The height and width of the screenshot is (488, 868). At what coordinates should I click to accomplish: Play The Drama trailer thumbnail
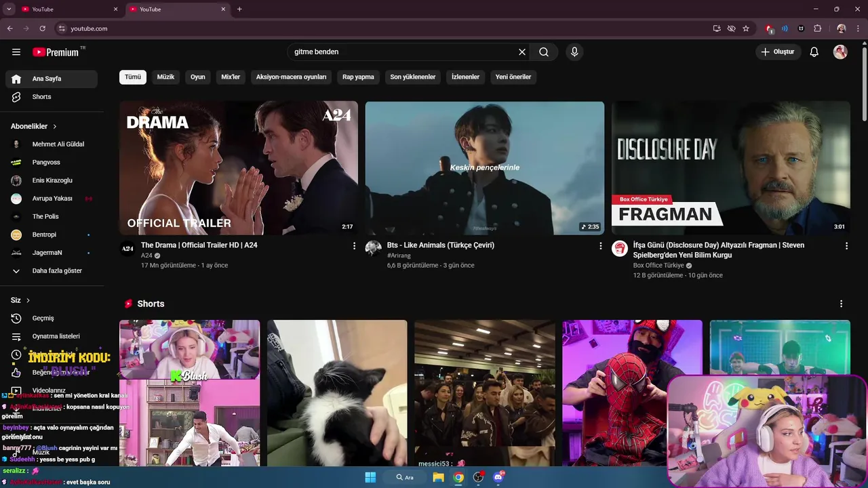(239, 168)
